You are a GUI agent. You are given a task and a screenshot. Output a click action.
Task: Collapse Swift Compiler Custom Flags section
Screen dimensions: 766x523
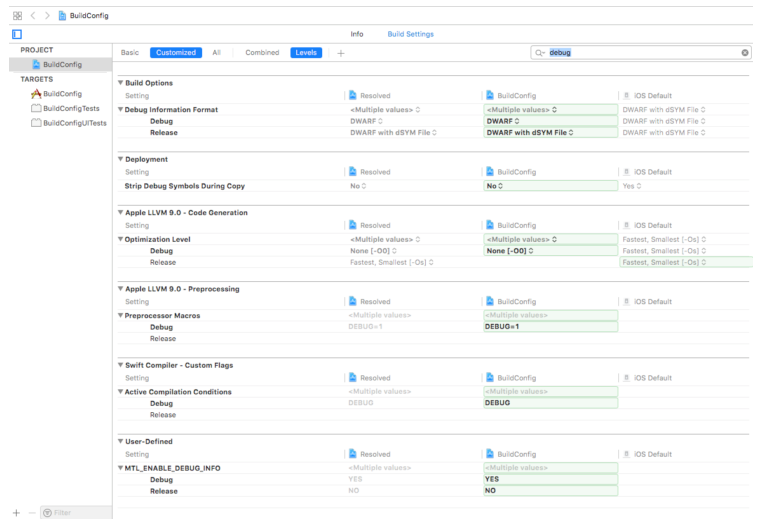(120, 365)
